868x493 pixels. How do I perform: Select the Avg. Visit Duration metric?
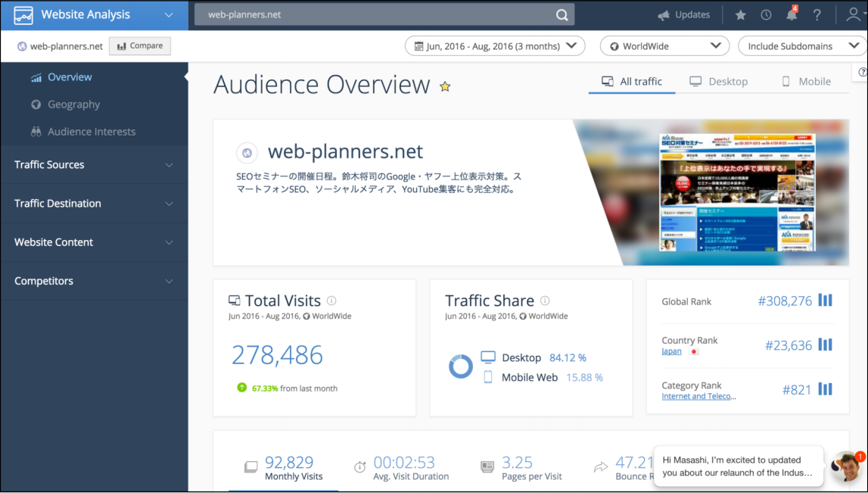coord(402,467)
